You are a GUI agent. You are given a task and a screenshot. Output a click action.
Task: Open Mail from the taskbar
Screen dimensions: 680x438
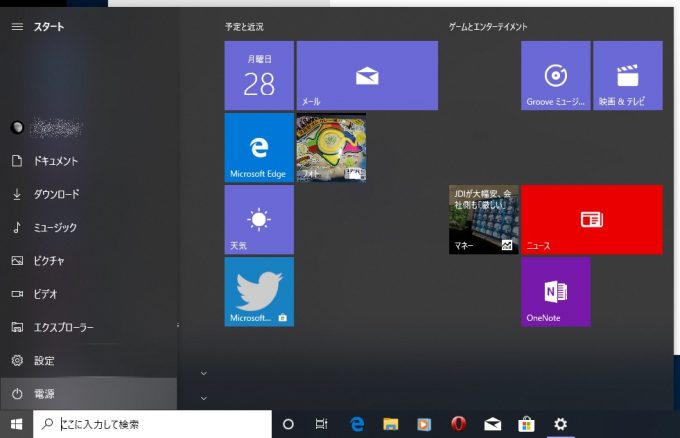[x=492, y=424]
